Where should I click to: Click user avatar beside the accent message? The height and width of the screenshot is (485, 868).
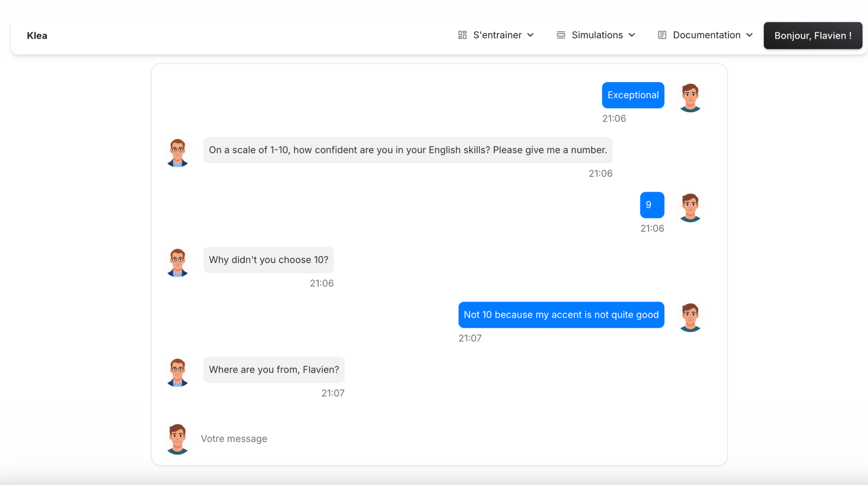tap(690, 317)
